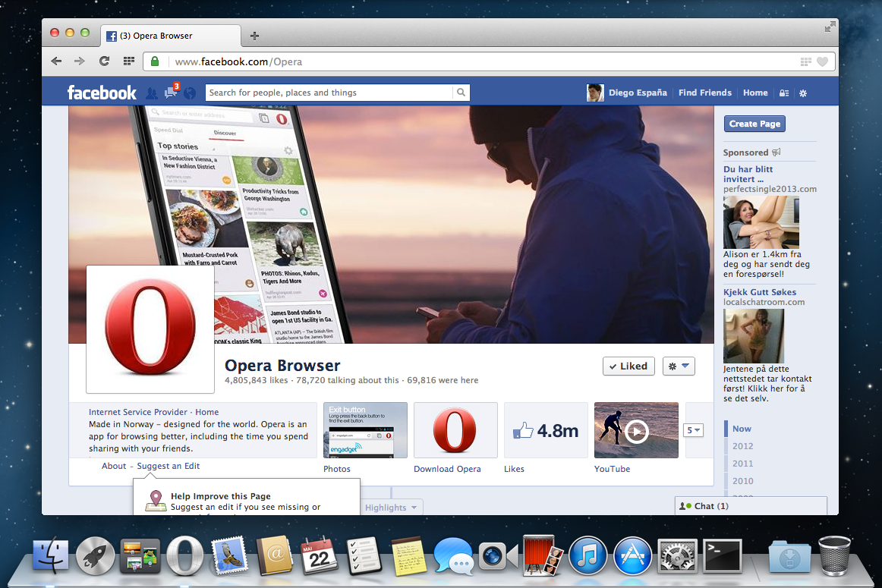The image size is (882, 588).
Task: Open Facebook notifications globe icon
Action: (190, 93)
